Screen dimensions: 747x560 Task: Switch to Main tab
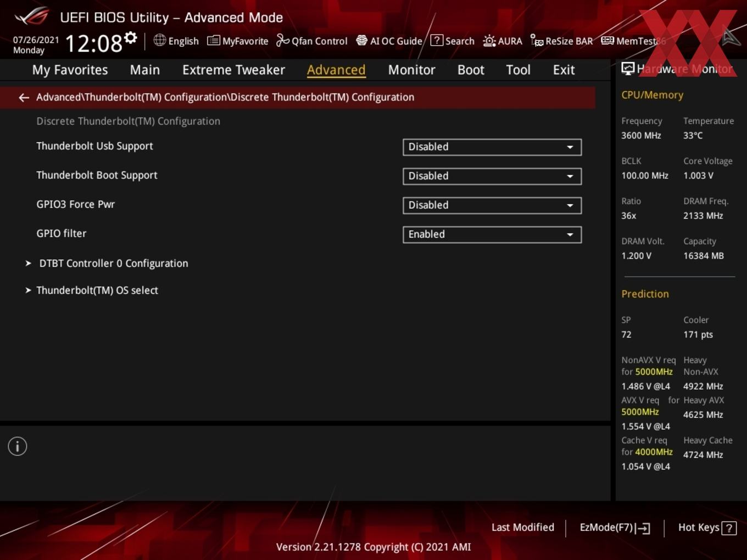(145, 70)
